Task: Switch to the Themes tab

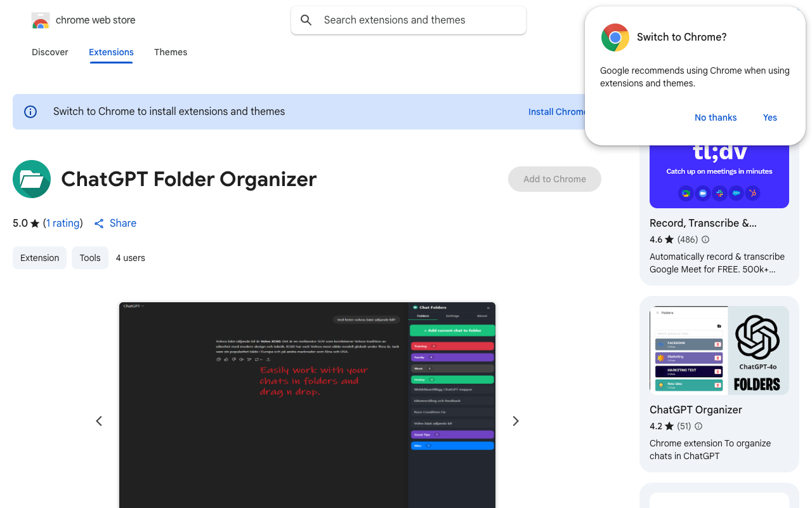Action: [x=171, y=52]
